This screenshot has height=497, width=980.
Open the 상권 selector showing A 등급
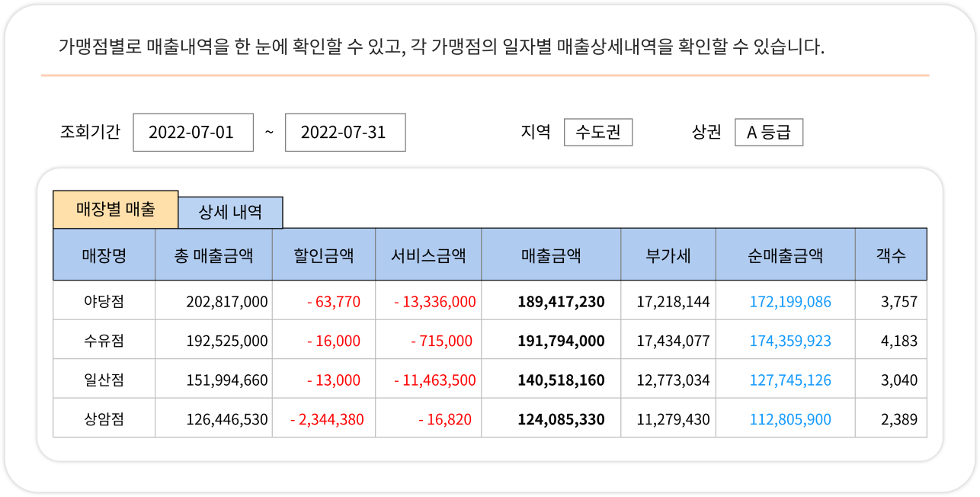[768, 131]
